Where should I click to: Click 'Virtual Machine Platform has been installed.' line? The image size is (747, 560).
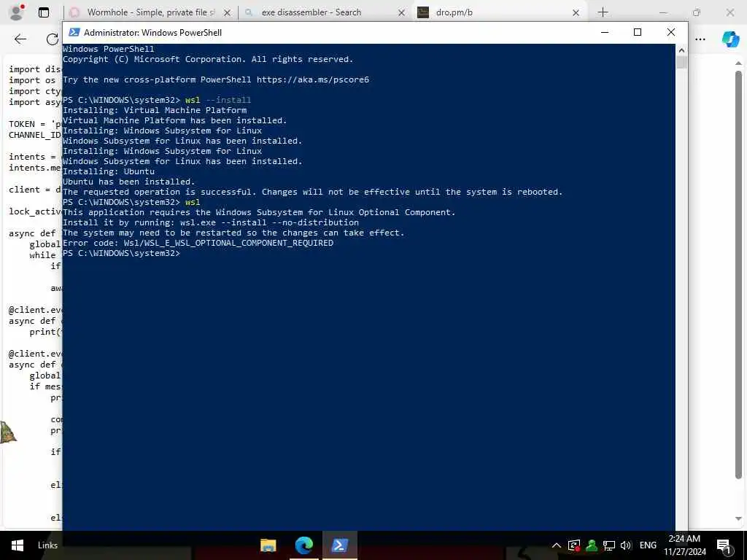pos(175,120)
